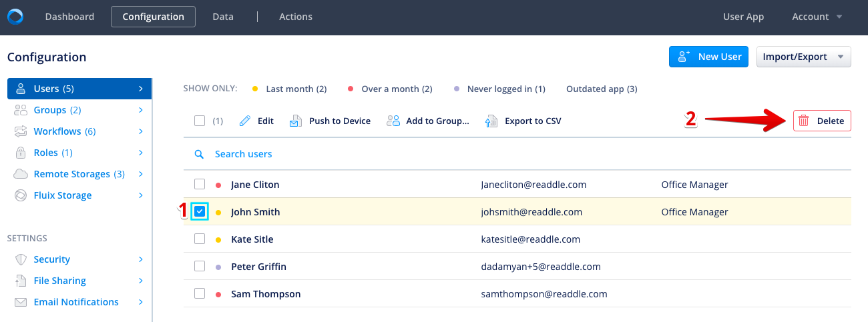This screenshot has height=322, width=868.
Task: Click the Delete trash can icon
Action: tap(804, 121)
